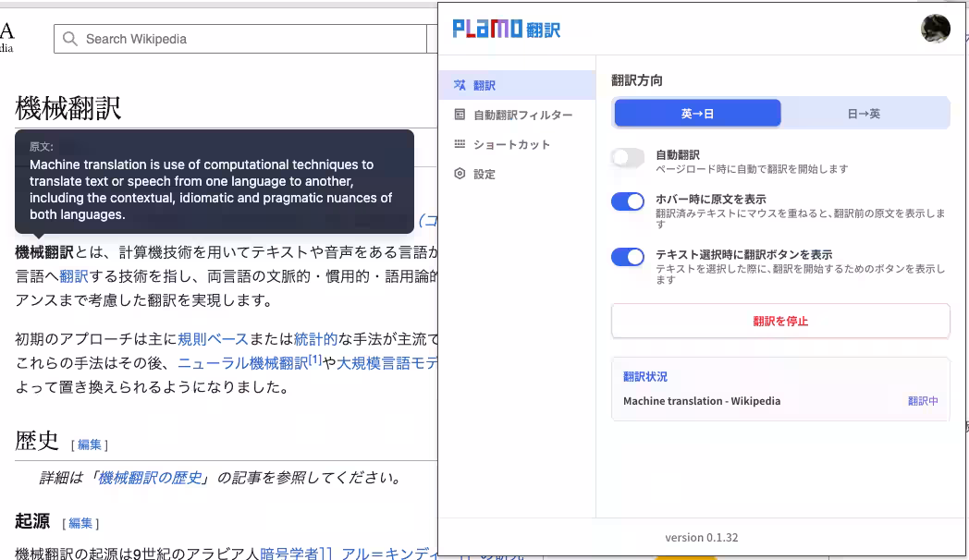Open the profile avatar menu
This screenshot has width=969, height=560.
click(936, 28)
